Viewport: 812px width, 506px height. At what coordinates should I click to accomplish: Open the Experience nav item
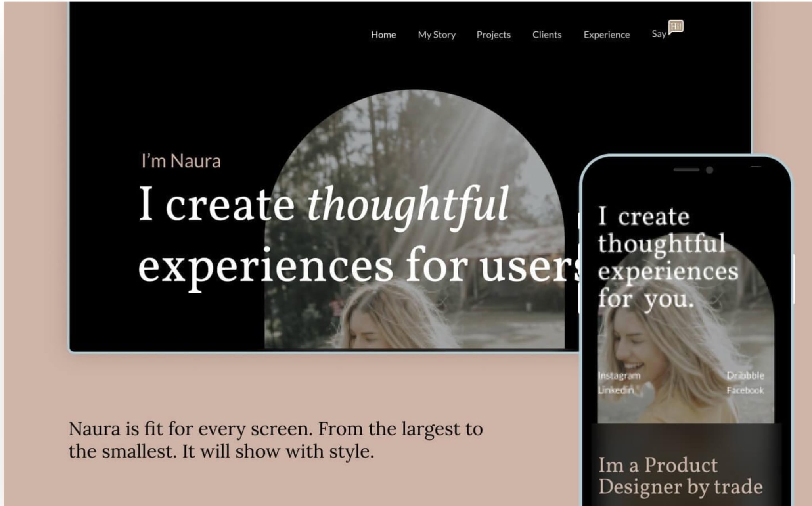coord(606,35)
